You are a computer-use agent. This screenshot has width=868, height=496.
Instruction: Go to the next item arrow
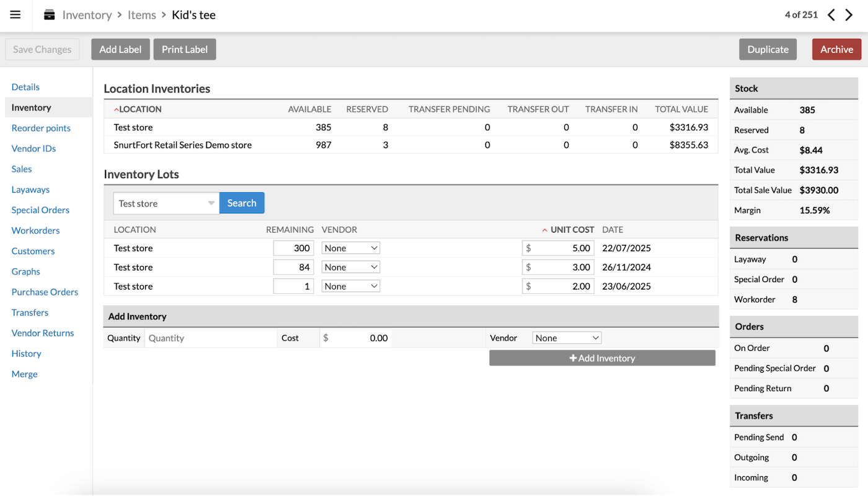[x=849, y=15]
